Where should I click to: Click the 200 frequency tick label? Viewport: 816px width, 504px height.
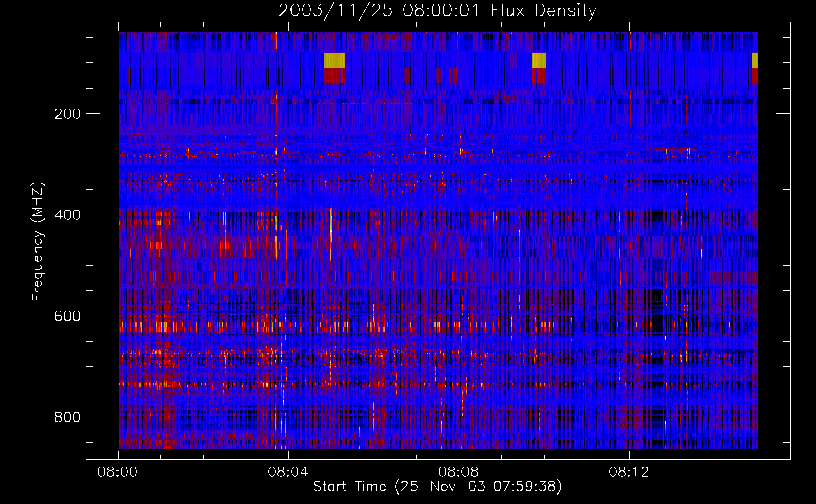click(68, 114)
